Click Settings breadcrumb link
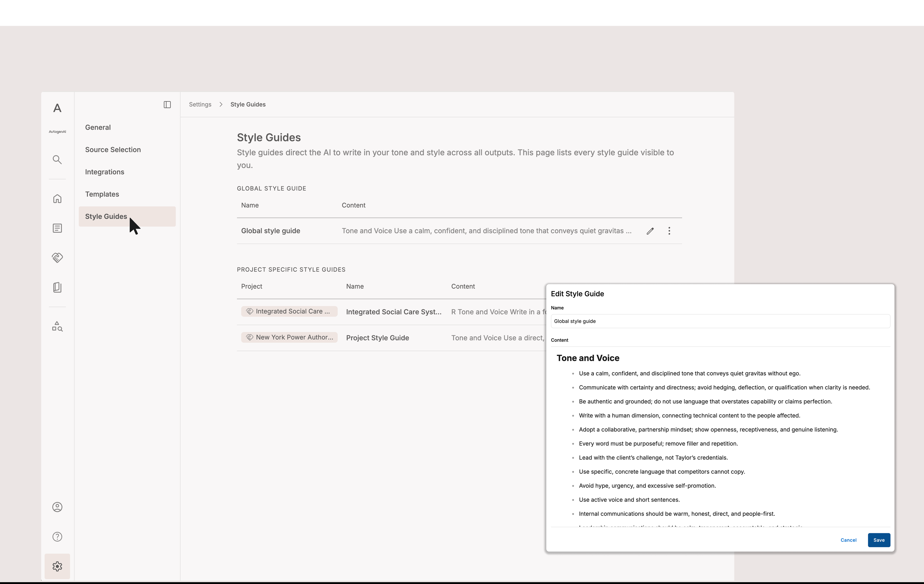Image resolution: width=924 pixels, height=584 pixels. 200,105
